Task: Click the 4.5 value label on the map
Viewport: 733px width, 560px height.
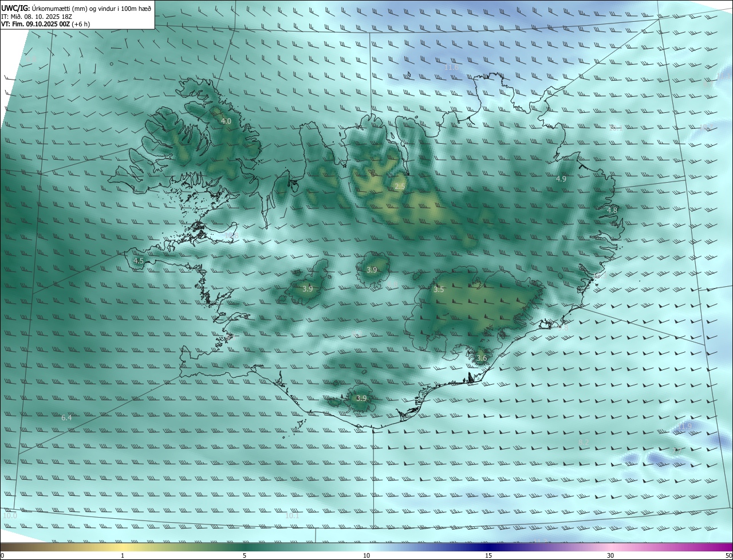Action: [139, 261]
